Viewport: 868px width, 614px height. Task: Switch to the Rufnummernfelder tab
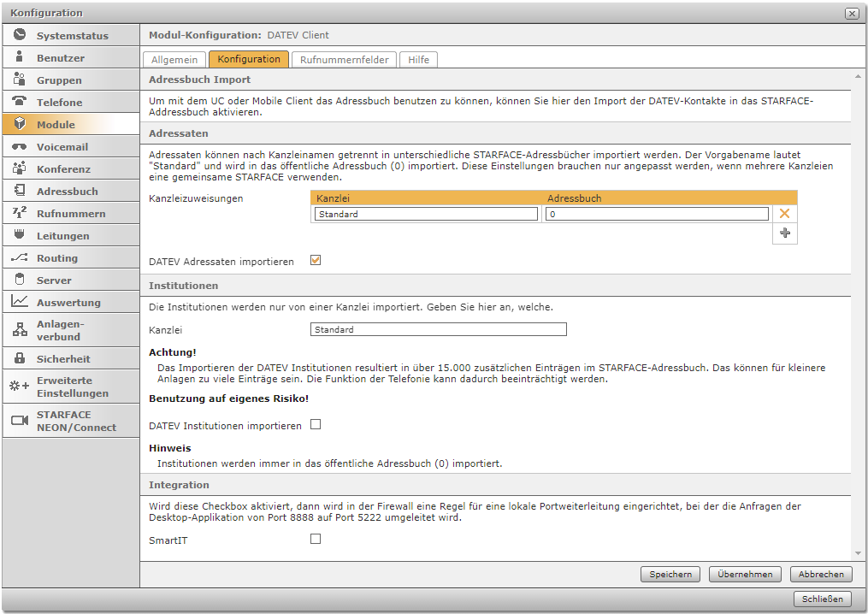345,60
